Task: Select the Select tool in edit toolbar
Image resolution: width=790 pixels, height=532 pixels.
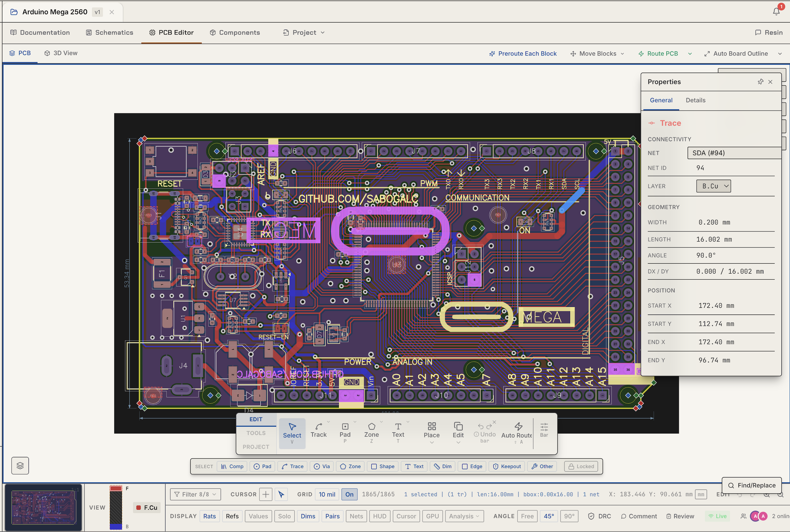Action: point(292,434)
